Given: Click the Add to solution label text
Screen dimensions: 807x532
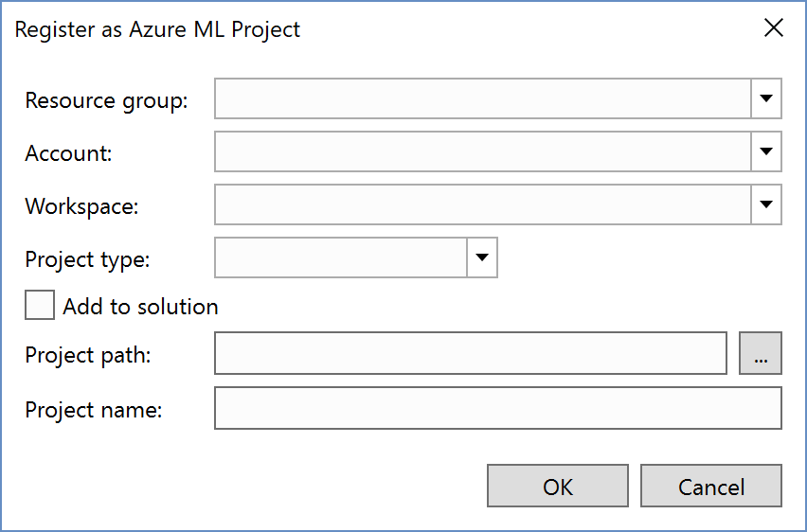Looking at the screenshot, I should coord(140,307).
